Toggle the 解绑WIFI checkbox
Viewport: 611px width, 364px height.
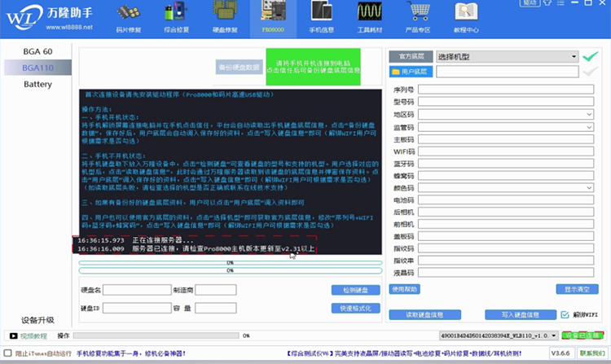(565, 314)
